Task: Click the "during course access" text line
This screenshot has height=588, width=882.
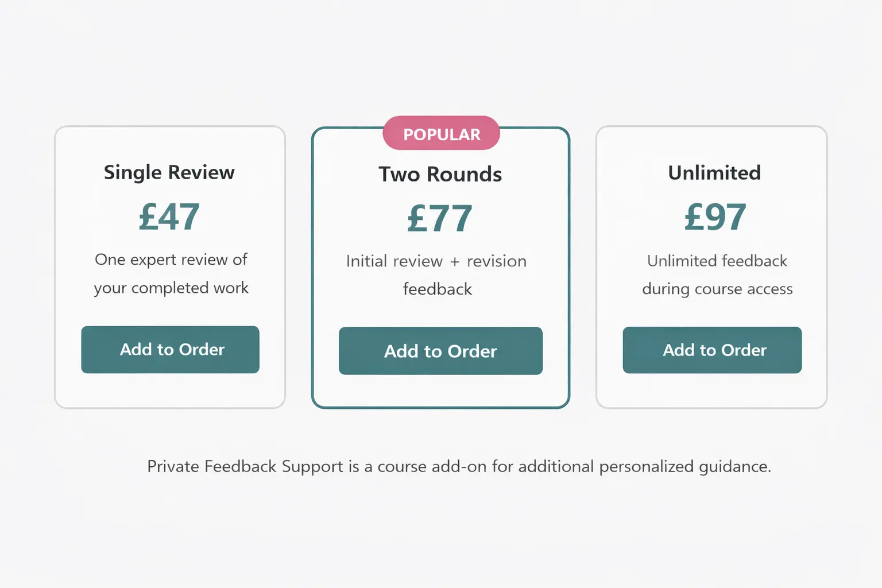Action: (x=717, y=289)
